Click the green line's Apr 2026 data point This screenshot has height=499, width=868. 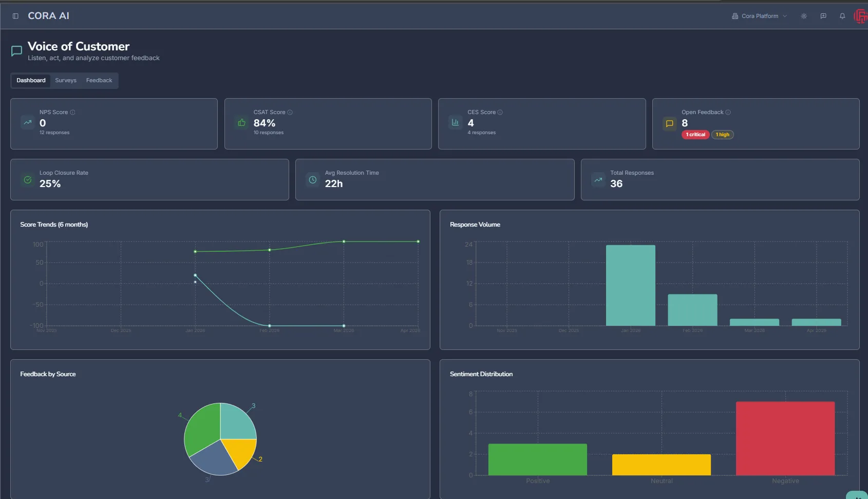click(418, 242)
